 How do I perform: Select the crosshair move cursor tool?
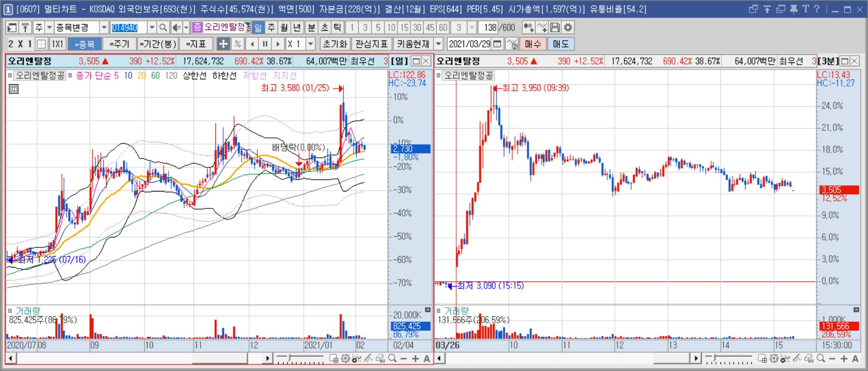[223, 44]
